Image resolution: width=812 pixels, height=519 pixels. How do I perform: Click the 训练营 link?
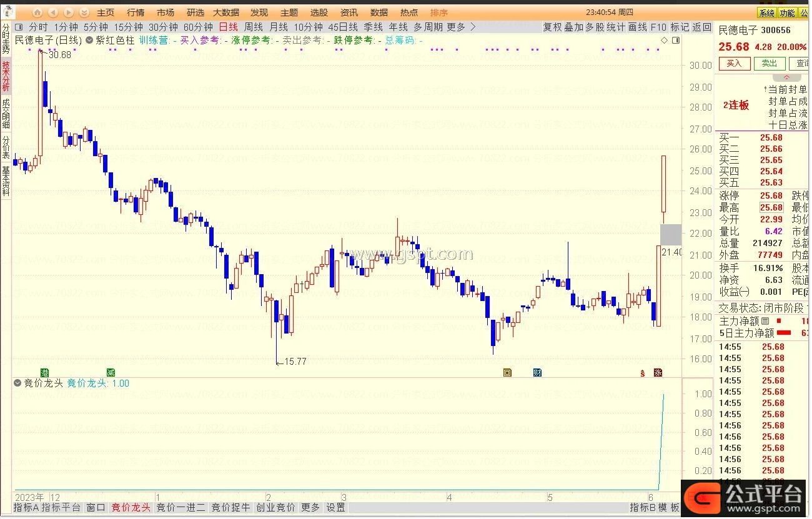point(154,40)
